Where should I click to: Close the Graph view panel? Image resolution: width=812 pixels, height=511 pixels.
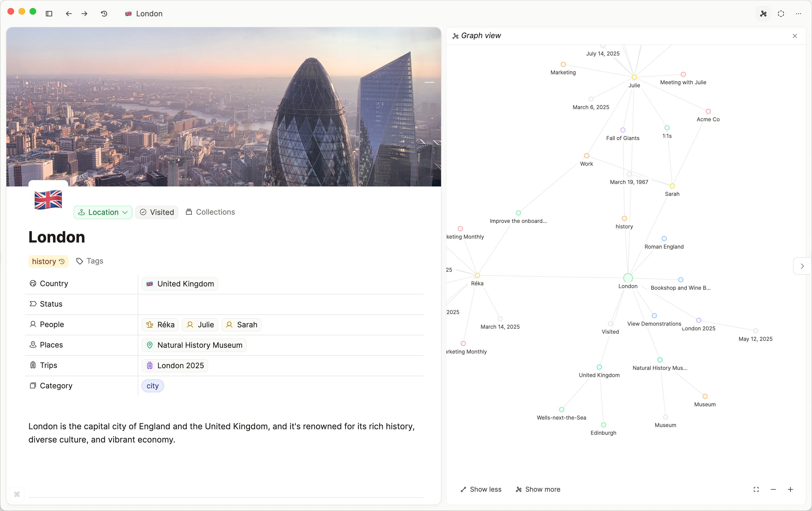(x=795, y=36)
